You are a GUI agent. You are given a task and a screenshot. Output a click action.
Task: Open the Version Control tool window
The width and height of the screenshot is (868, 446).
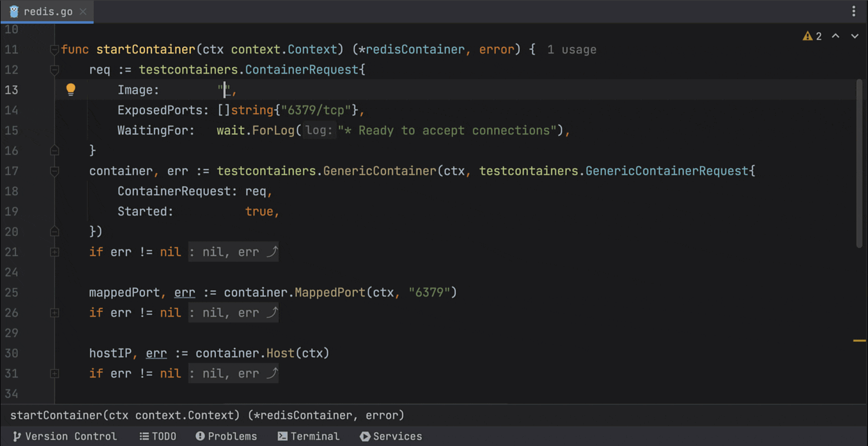[65, 436]
